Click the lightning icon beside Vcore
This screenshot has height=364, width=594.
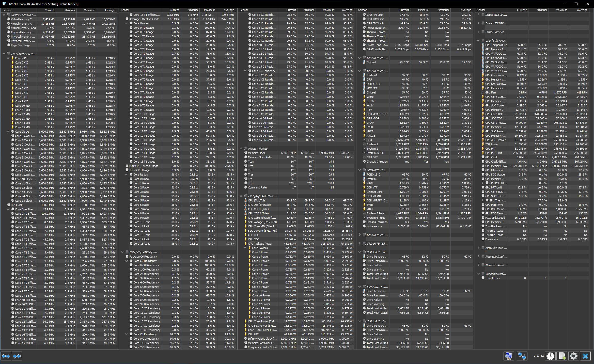[364, 97]
